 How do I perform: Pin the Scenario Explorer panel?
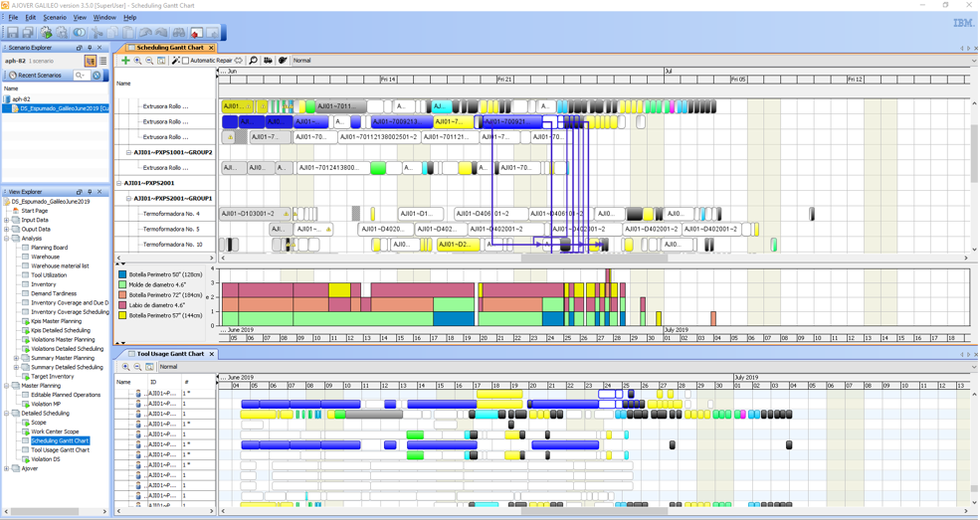(90, 48)
